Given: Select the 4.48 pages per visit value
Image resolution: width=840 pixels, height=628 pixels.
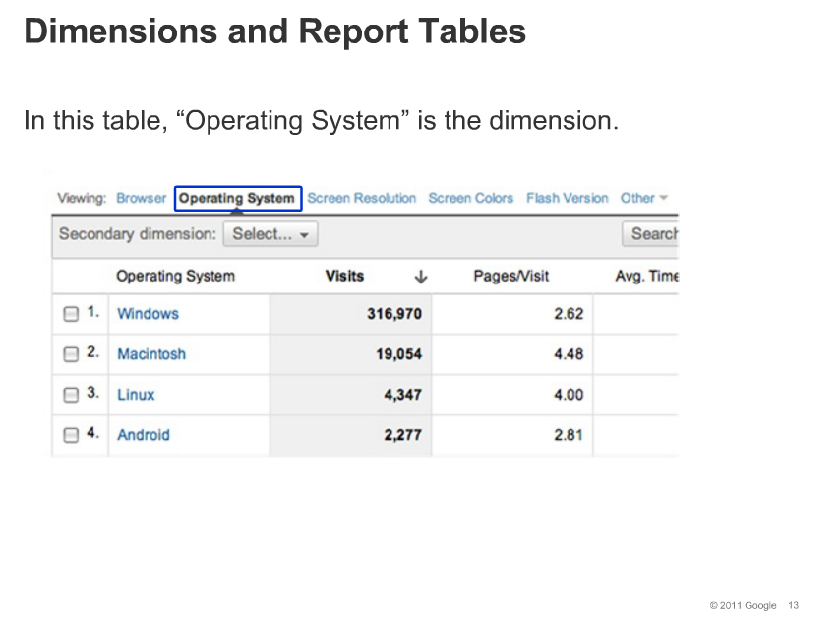Looking at the screenshot, I should pos(569,354).
